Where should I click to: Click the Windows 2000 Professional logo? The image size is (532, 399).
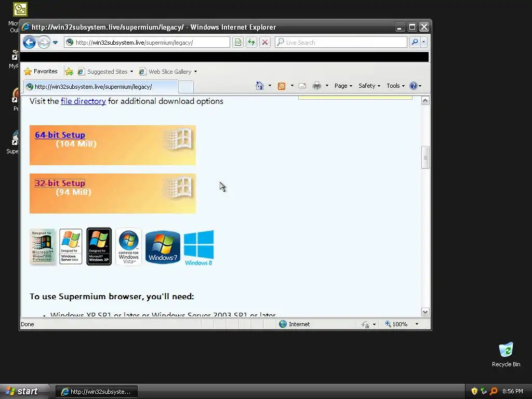43,247
